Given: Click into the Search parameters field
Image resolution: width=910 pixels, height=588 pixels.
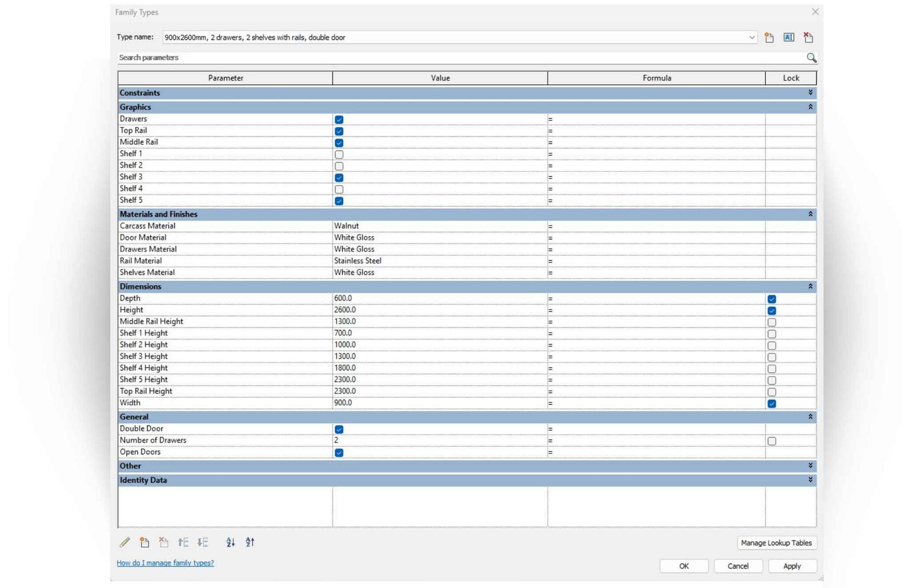Looking at the screenshot, I should click(x=460, y=58).
